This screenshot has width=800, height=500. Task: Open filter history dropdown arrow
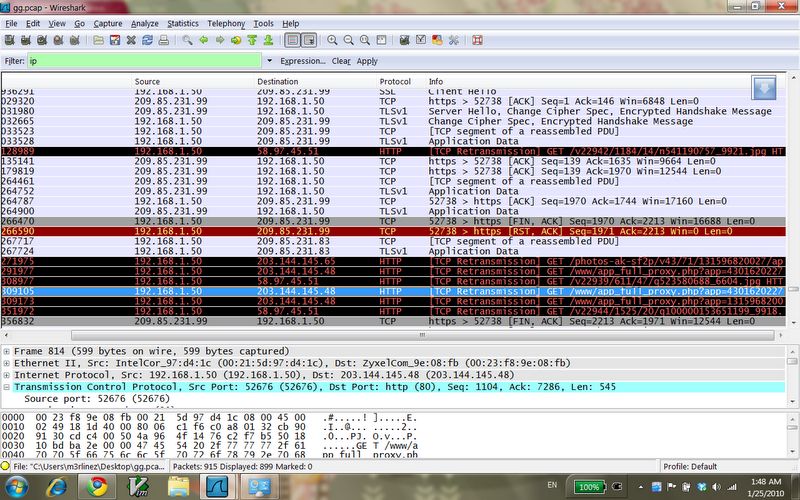click(269, 61)
